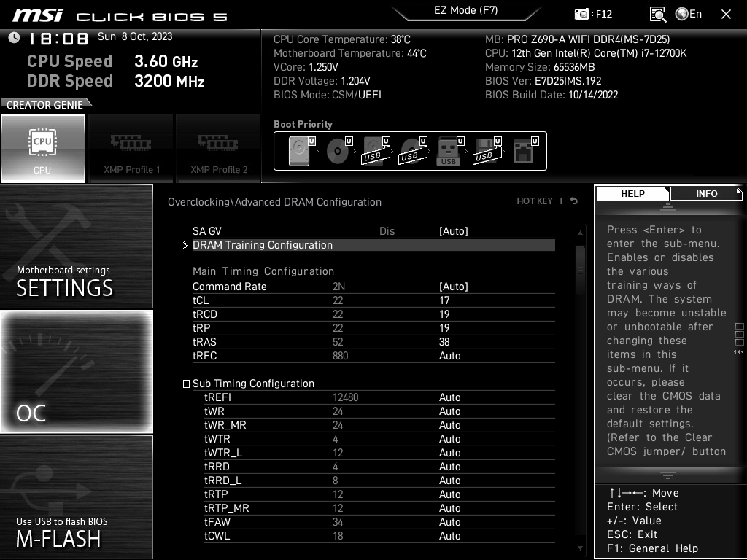Image resolution: width=747 pixels, height=560 pixels.
Task: Select the tRTP row
Action: pos(379,494)
